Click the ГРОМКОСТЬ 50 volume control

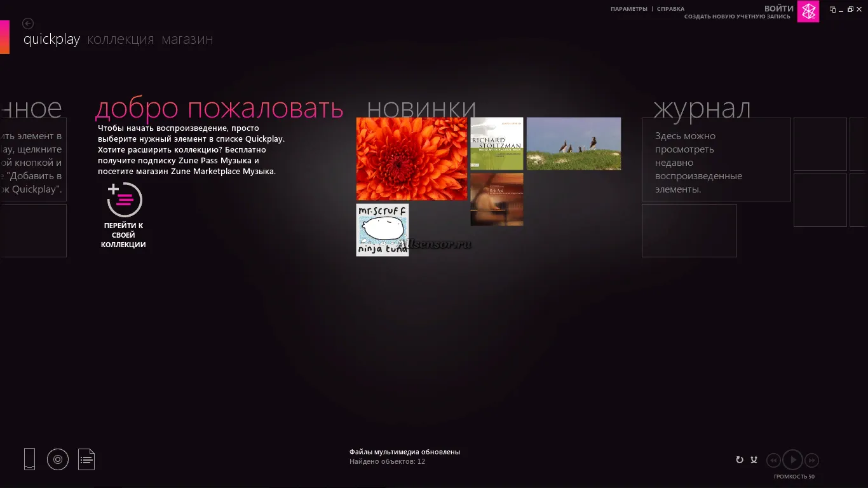pyautogui.click(x=794, y=477)
